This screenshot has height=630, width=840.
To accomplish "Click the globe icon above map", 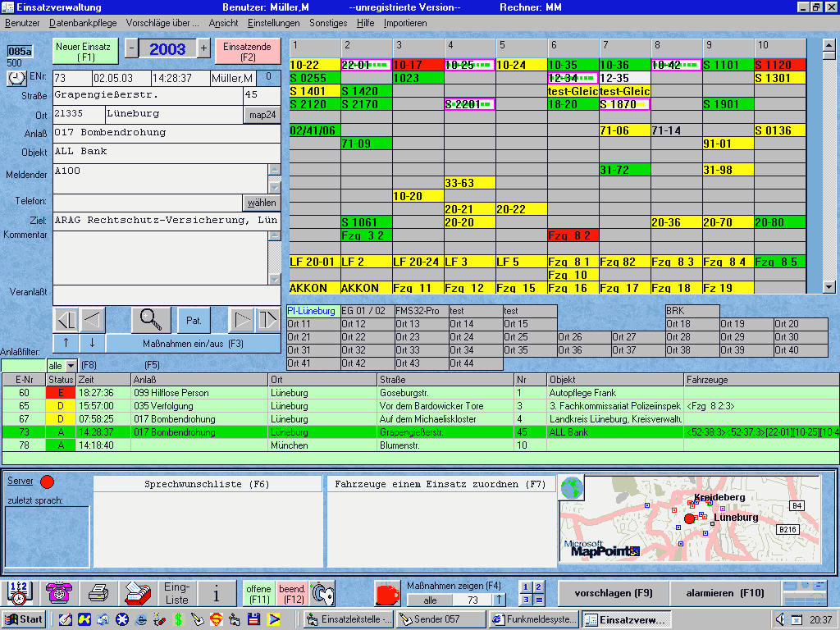I will [572, 489].
